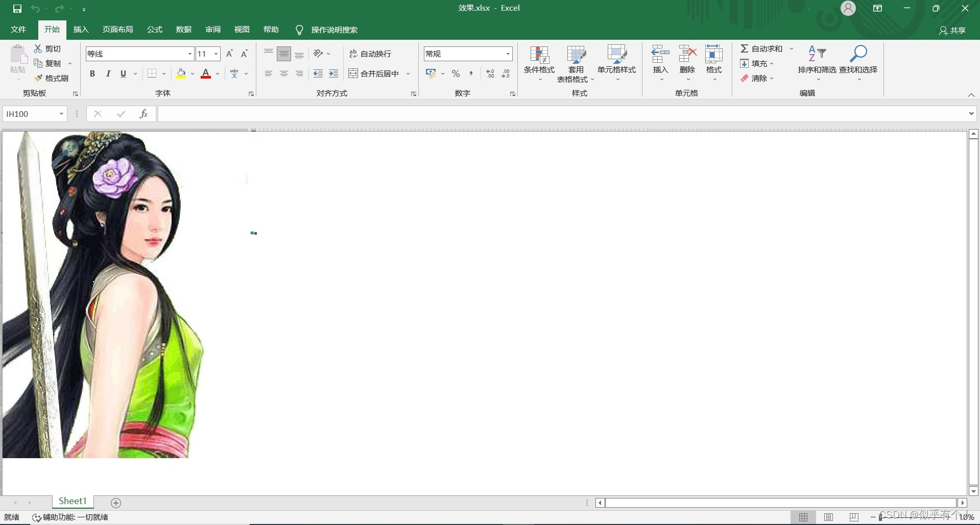Image resolution: width=980 pixels, height=525 pixels.
Task: Save the workbook with the save icon
Action: tap(17, 9)
